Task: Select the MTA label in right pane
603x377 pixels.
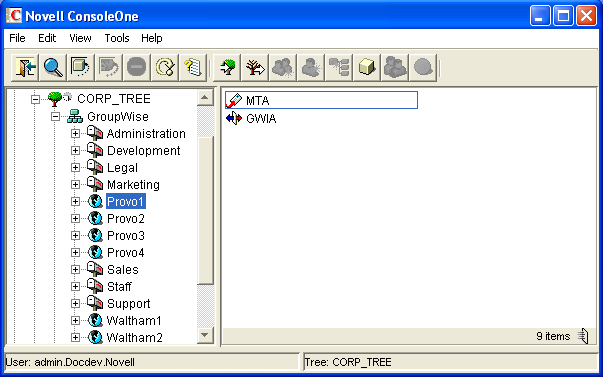Action: pyautogui.click(x=257, y=100)
